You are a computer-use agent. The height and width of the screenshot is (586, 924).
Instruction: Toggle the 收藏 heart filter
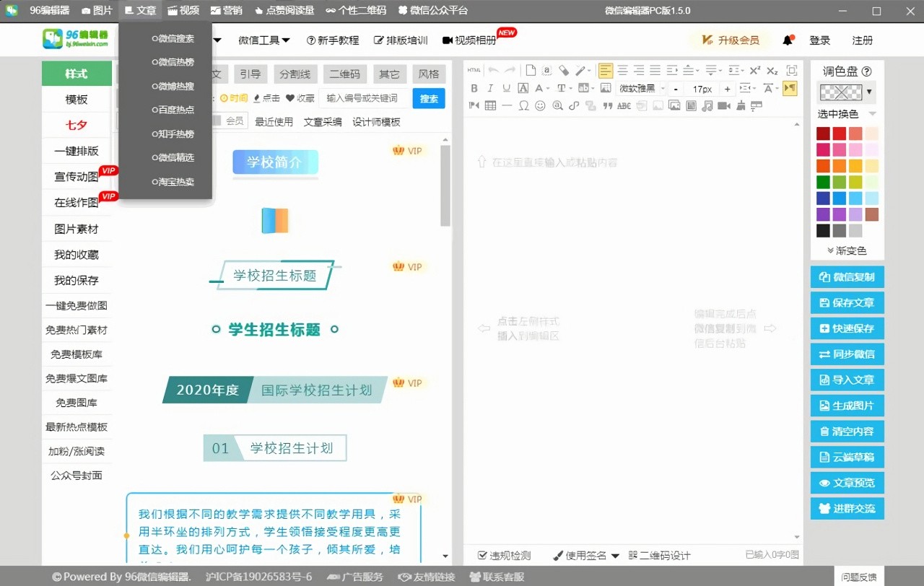point(300,98)
